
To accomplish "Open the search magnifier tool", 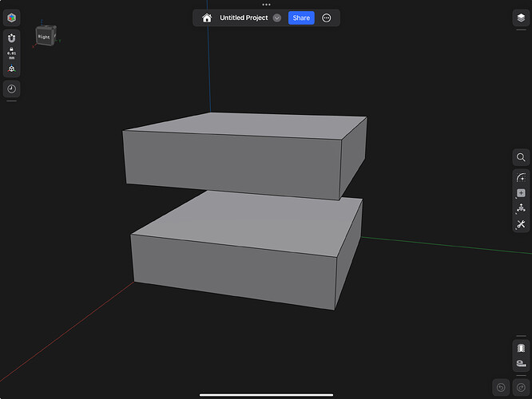I will [521, 157].
